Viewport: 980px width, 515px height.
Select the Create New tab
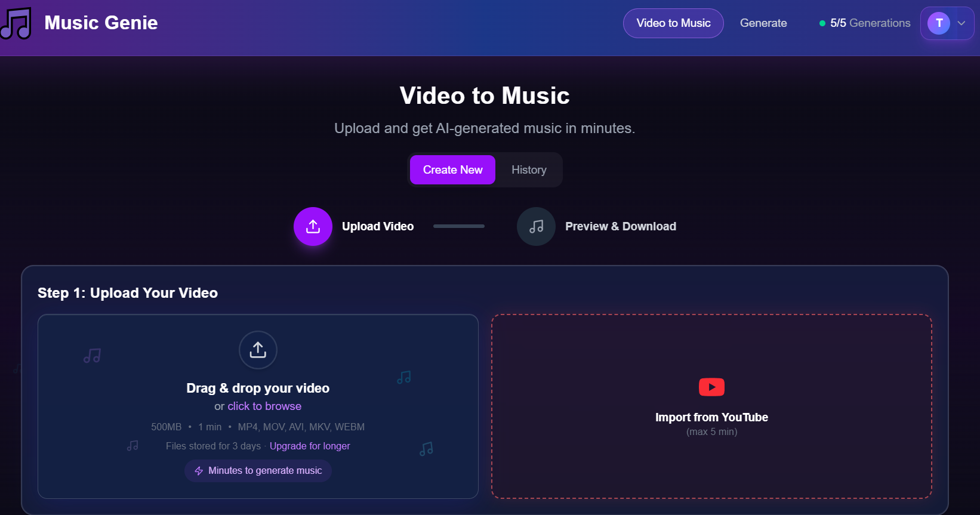point(452,170)
